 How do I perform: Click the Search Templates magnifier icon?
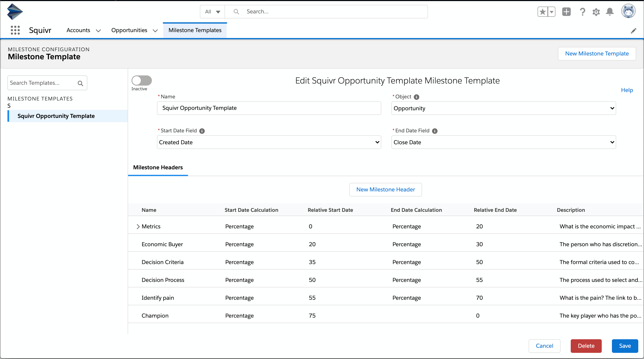(80, 83)
